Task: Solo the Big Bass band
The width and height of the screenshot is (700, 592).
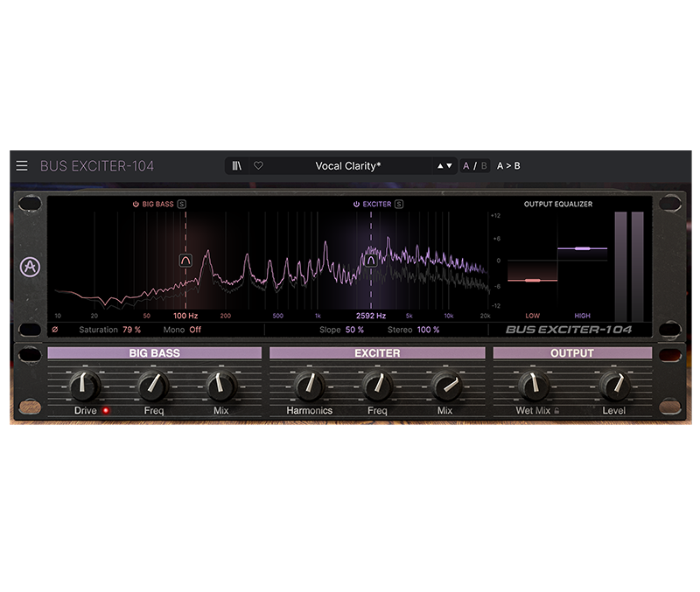Action: click(182, 204)
